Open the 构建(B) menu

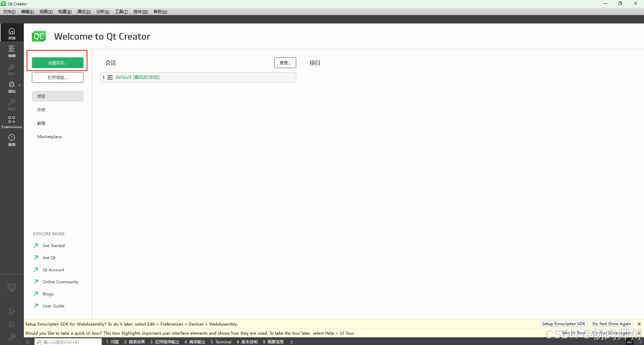point(65,12)
